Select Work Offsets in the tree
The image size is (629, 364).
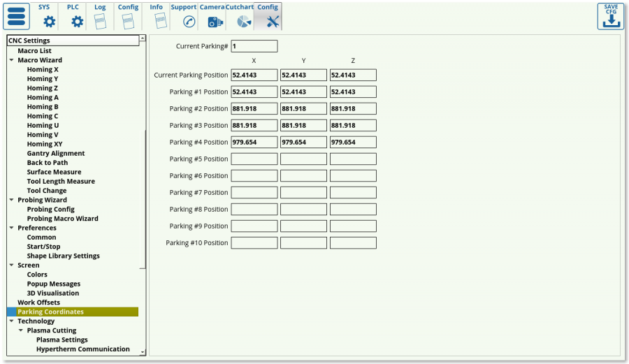[x=38, y=303]
